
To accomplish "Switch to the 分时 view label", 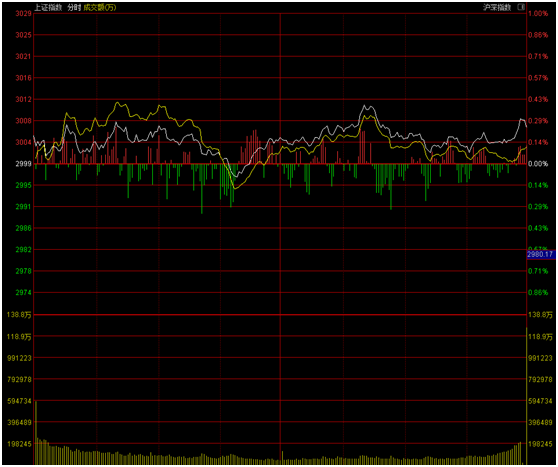I will pyautogui.click(x=74, y=7).
